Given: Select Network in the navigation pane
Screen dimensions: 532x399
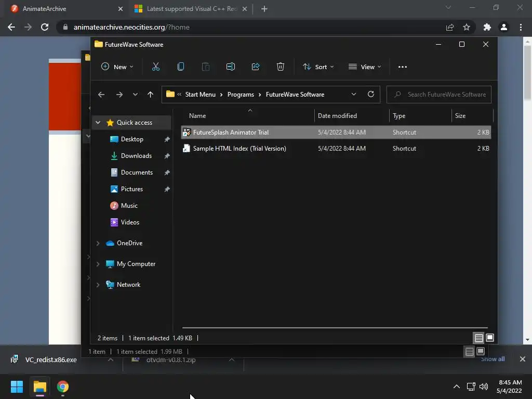Looking at the screenshot, I should coord(128,285).
